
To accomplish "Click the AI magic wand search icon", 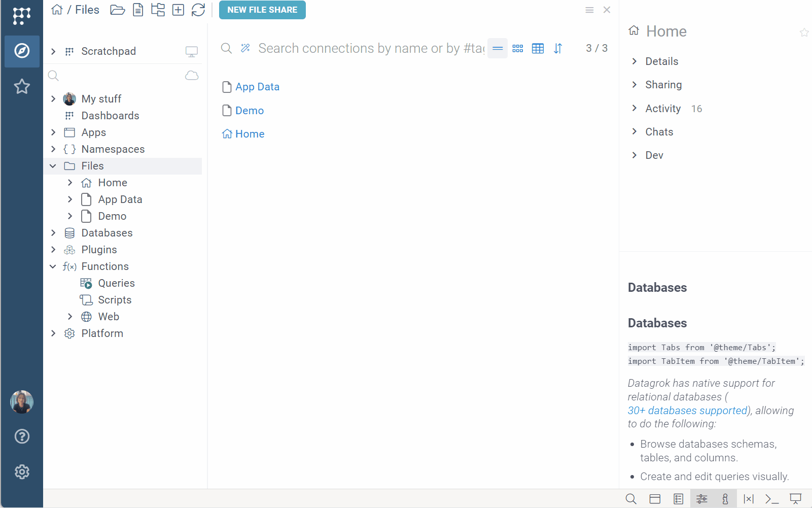I will (245, 48).
